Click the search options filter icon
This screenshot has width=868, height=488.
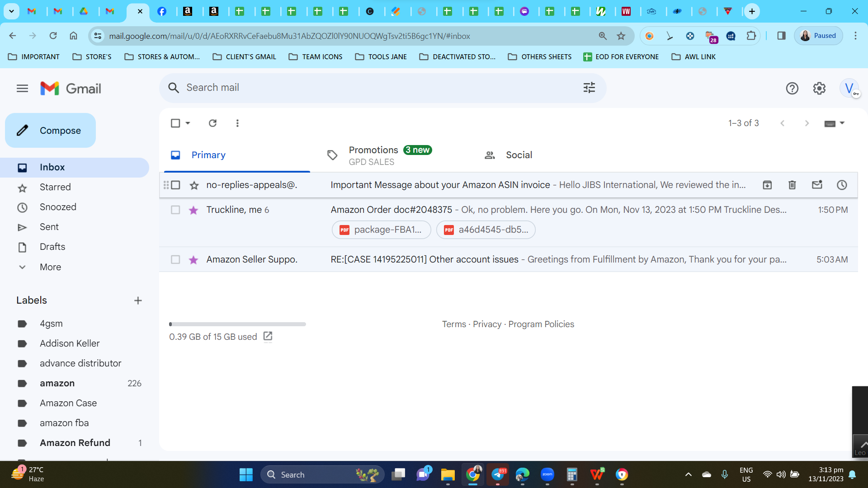[589, 88]
